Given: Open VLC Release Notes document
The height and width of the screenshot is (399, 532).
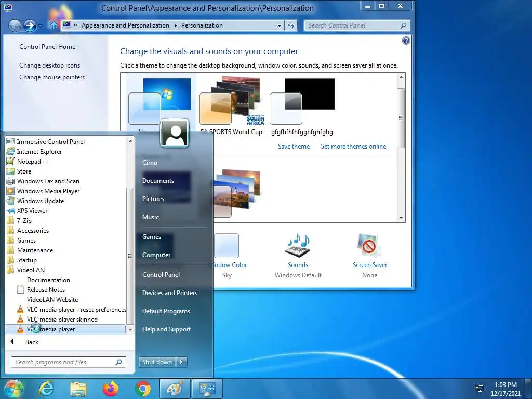Looking at the screenshot, I should [x=65, y=289].
